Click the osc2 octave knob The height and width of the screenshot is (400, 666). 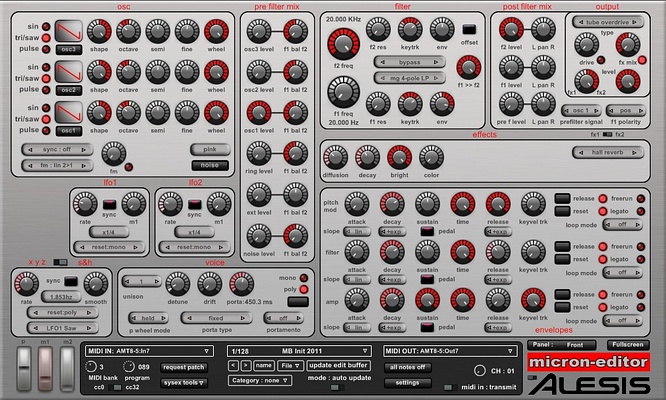pyautogui.click(x=128, y=72)
